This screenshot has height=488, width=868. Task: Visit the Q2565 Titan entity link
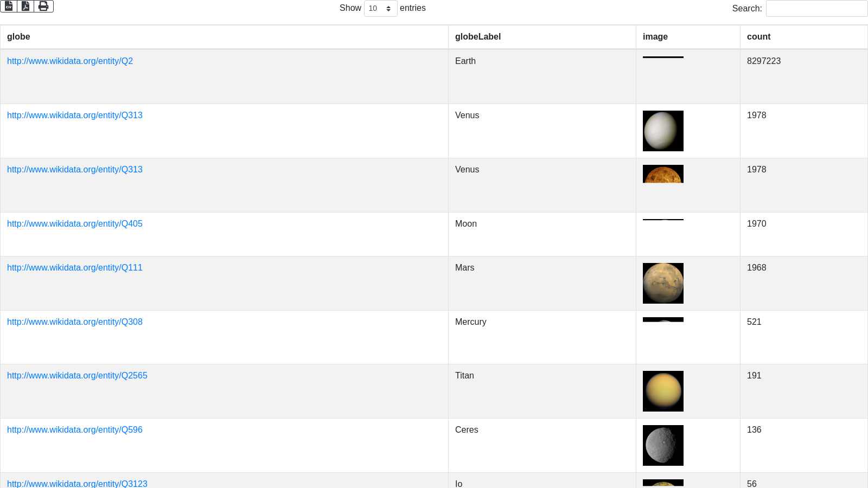(77, 376)
